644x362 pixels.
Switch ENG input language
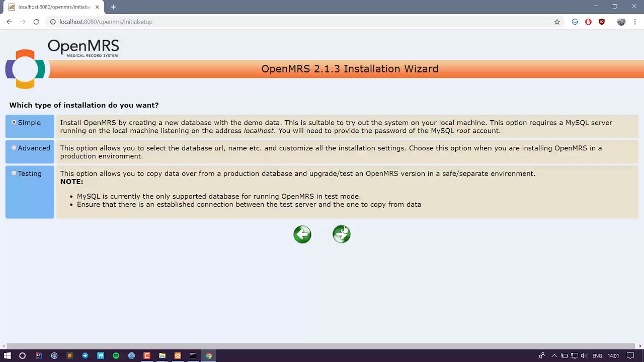tap(597, 356)
